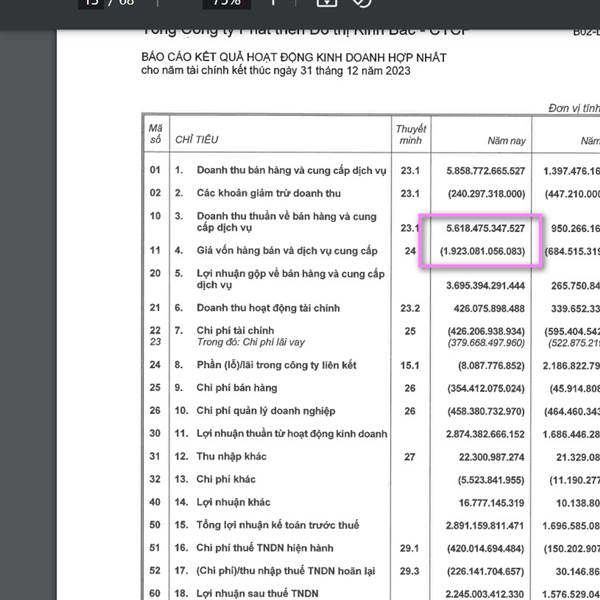This screenshot has width=600, height=600.
Task: Click the 'Năm nay' column header
Action: point(506,141)
